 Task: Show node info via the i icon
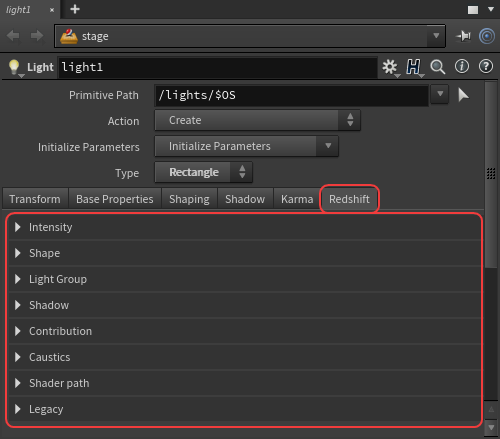point(462,66)
